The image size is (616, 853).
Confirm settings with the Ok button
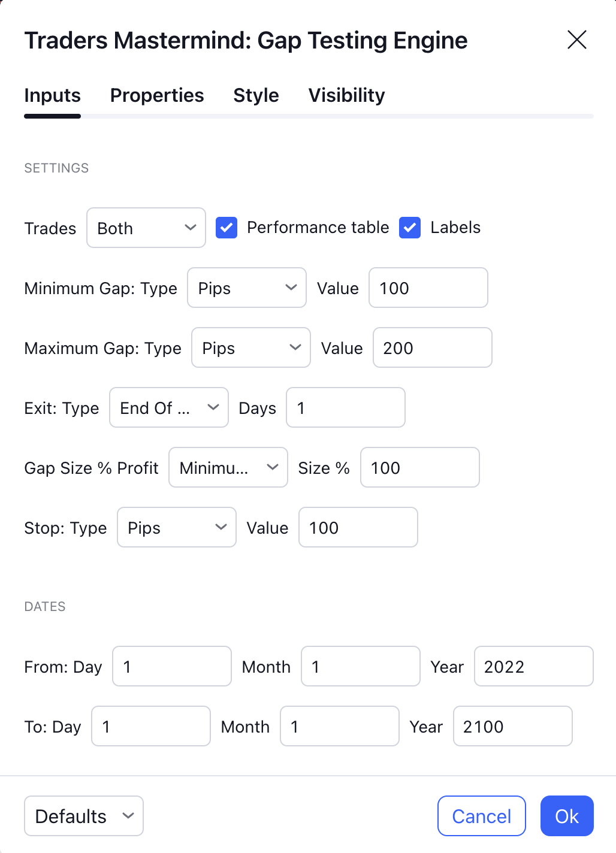coord(566,816)
